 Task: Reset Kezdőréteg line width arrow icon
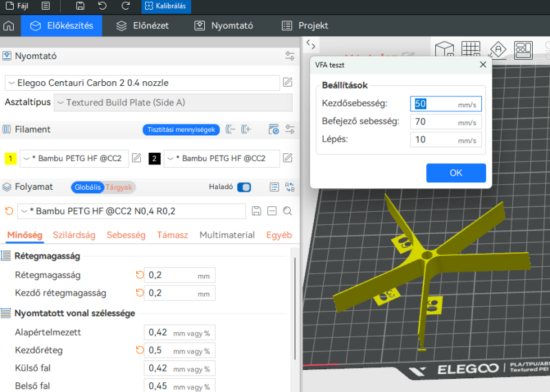[140, 350]
